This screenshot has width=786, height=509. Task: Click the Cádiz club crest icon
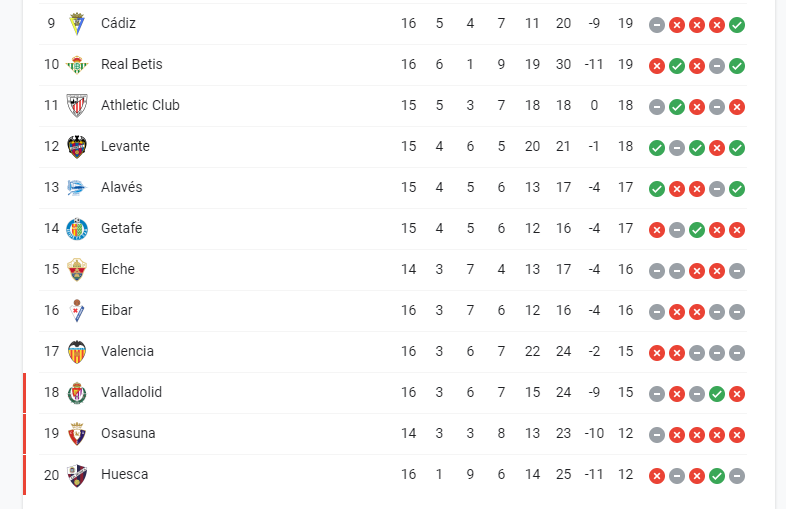point(77,24)
